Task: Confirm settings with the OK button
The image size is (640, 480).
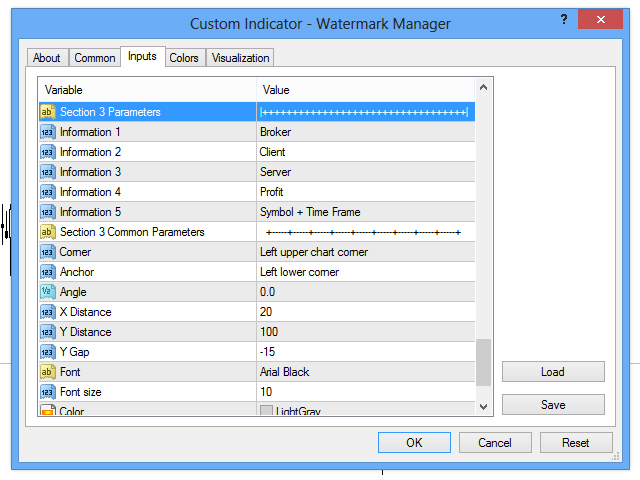Action: 414,442
